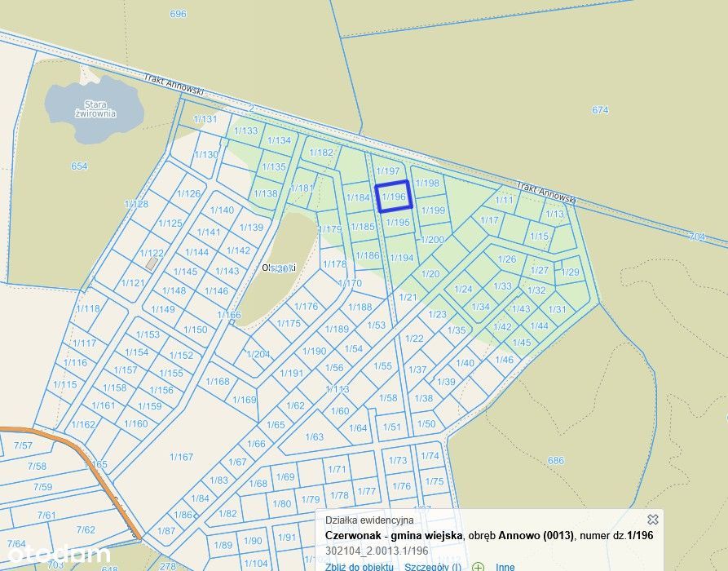Click parcel label 1/22
This screenshot has height=571, width=728.
click(x=414, y=339)
